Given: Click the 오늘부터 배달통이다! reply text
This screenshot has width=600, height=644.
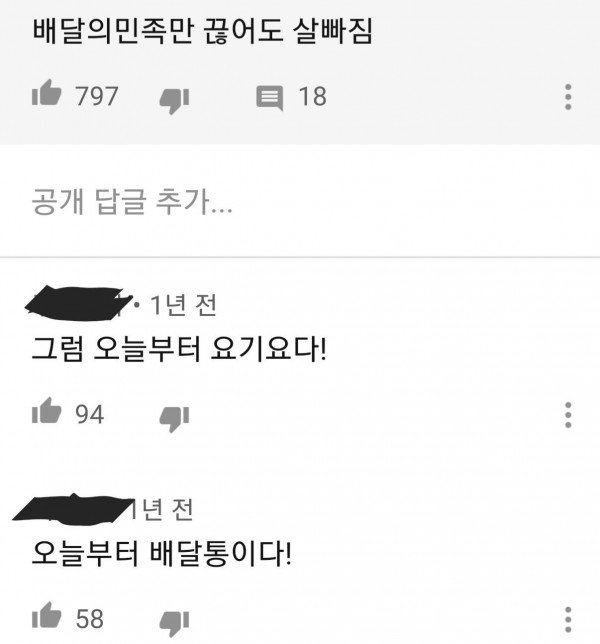Looking at the screenshot, I should [x=161, y=554].
